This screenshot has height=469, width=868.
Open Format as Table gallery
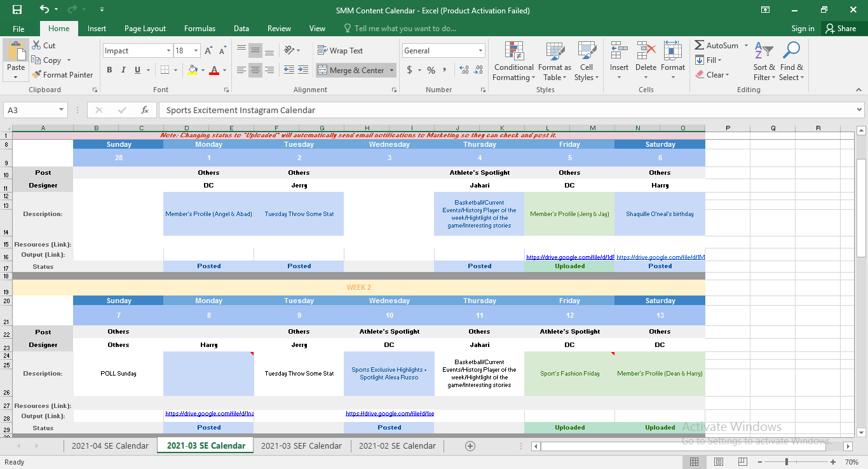(x=555, y=62)
